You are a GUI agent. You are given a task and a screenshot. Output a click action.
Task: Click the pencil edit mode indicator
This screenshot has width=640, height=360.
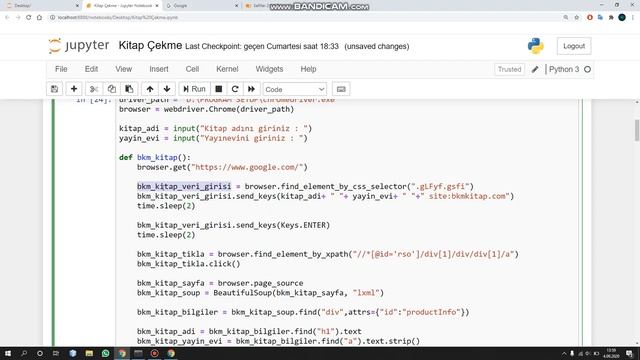pos(535,69)
